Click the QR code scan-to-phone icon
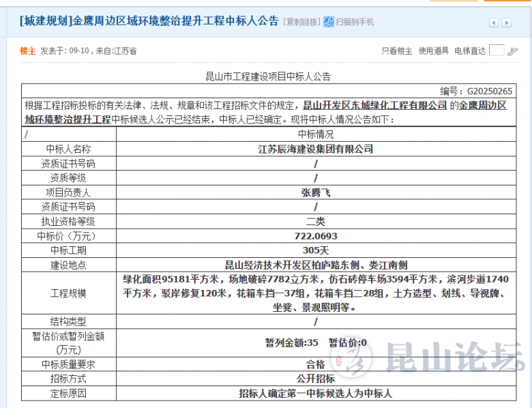532x408 pixels. [x=329, y=22]
